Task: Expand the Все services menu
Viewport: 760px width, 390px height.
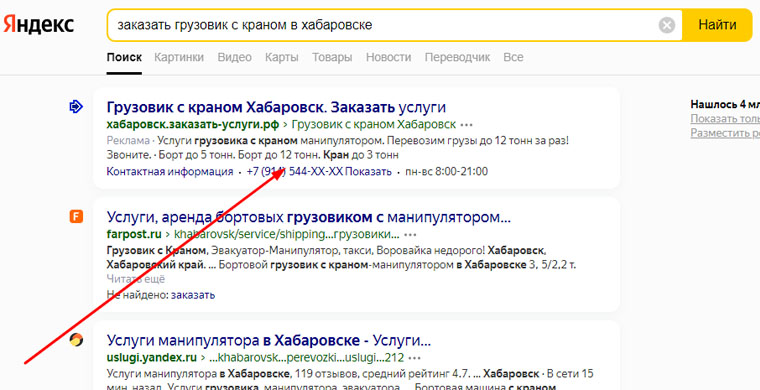Action: tap(513, 57)
